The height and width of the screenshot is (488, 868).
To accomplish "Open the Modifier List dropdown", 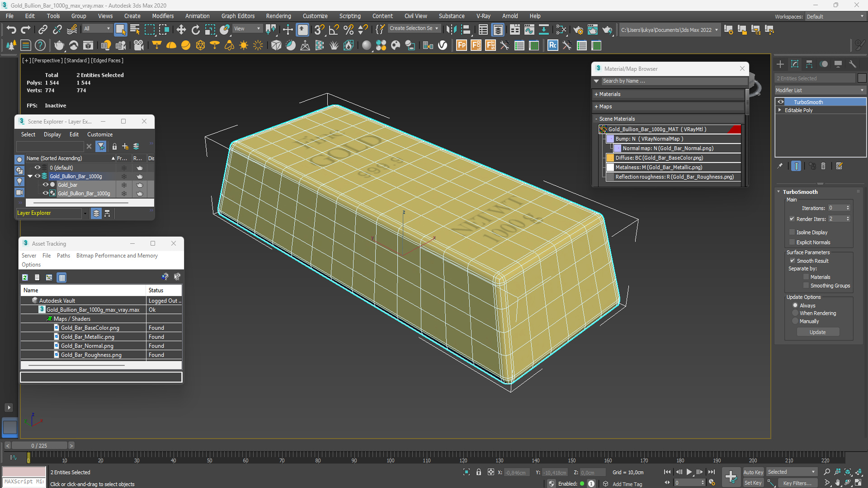I will coord(820,90).
